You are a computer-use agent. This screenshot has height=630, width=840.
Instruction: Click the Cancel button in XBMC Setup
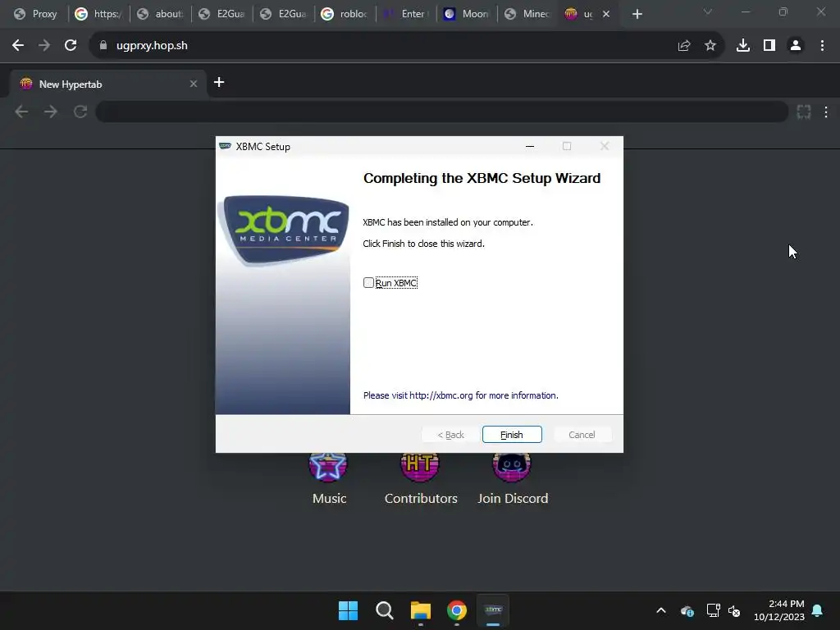coord(582,435)
